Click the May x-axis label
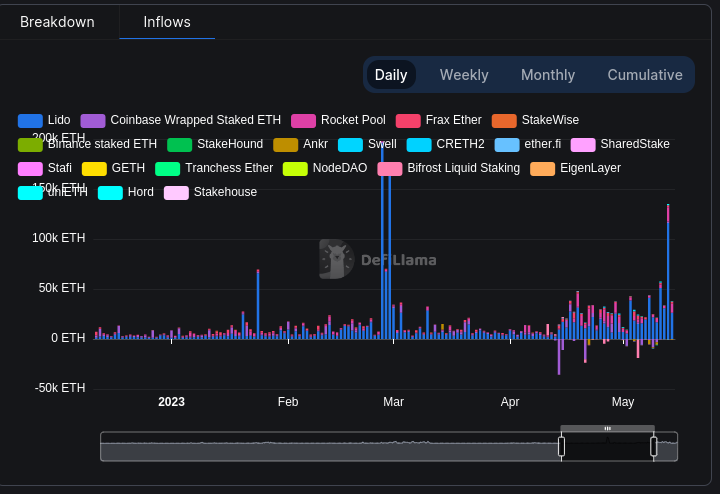This screenshot has width=720, height=494. [x=623, y=402]
